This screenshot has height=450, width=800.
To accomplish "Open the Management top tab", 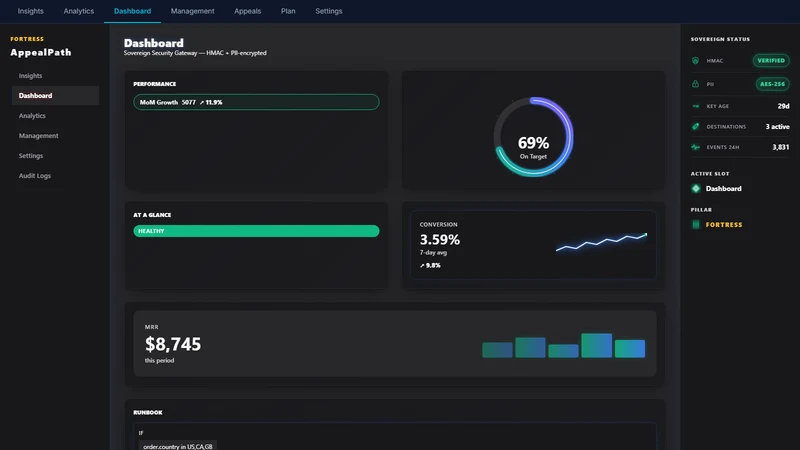I will 192,11.
